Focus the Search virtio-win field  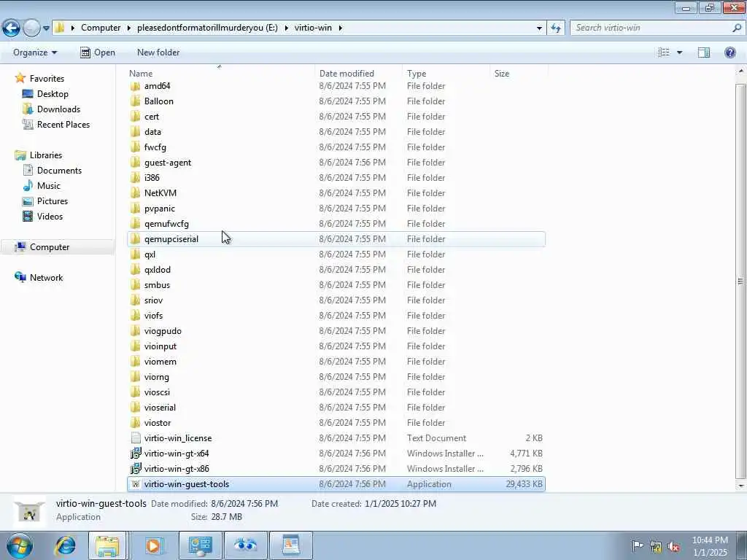click(x=653, y=28)
